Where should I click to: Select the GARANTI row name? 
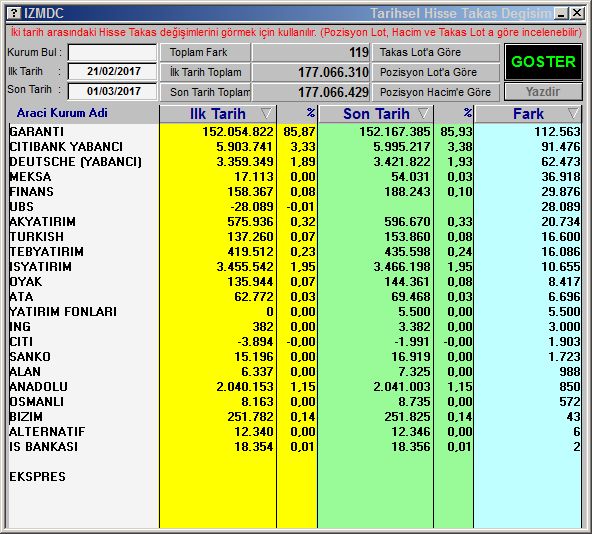[37, 131]
